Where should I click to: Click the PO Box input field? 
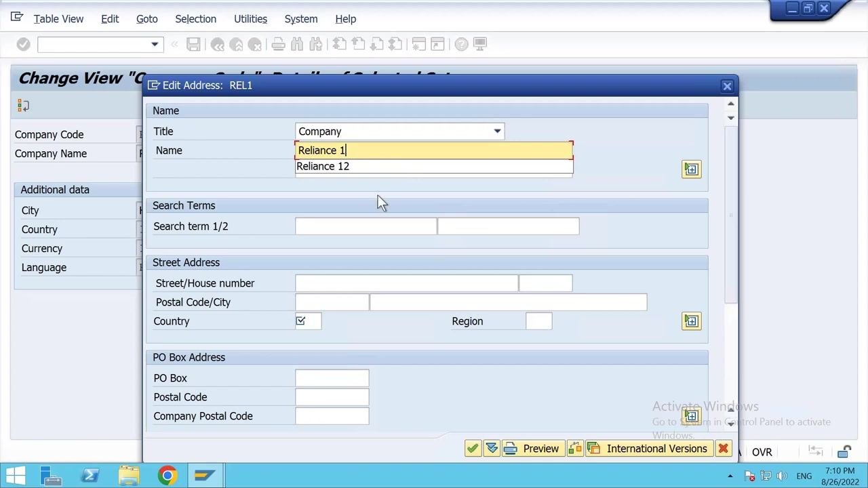point(332,378)
